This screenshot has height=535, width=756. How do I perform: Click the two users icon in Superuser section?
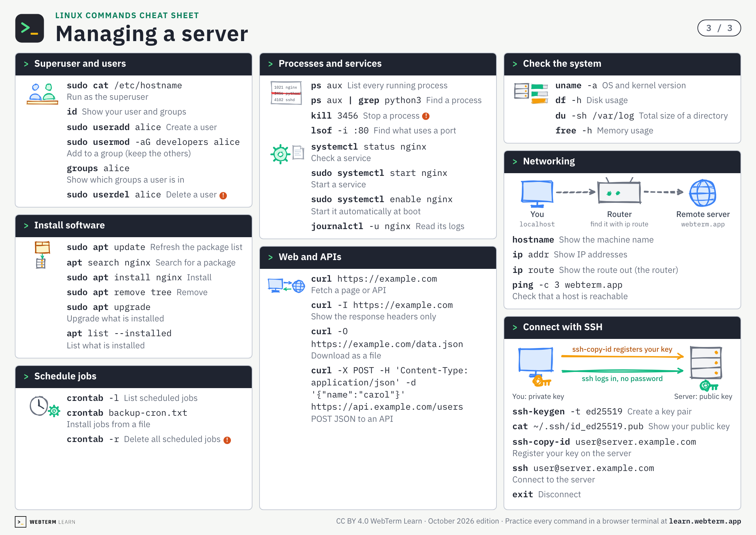[42, 94]
